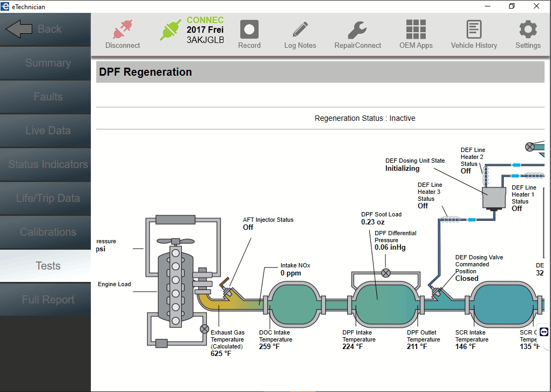Click SCR Intake Temperature 146 °F value
The image size is (551, 392).
tap(466, 347)
